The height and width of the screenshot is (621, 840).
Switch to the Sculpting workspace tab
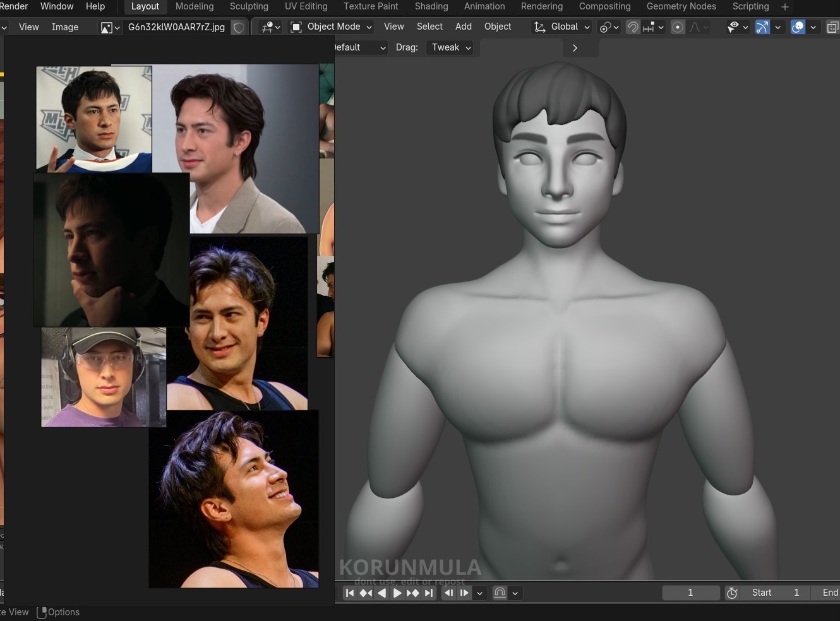[249, 6]
